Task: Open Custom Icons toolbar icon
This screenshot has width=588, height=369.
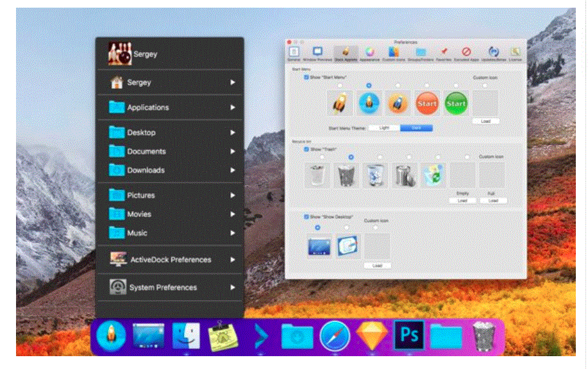Action: click(393, 53)
